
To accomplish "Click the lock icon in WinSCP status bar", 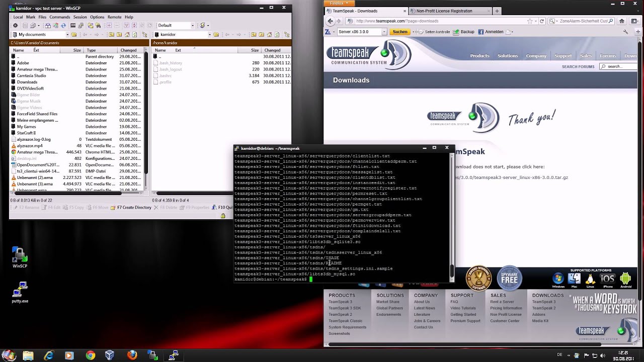I will tap(223, 216).
